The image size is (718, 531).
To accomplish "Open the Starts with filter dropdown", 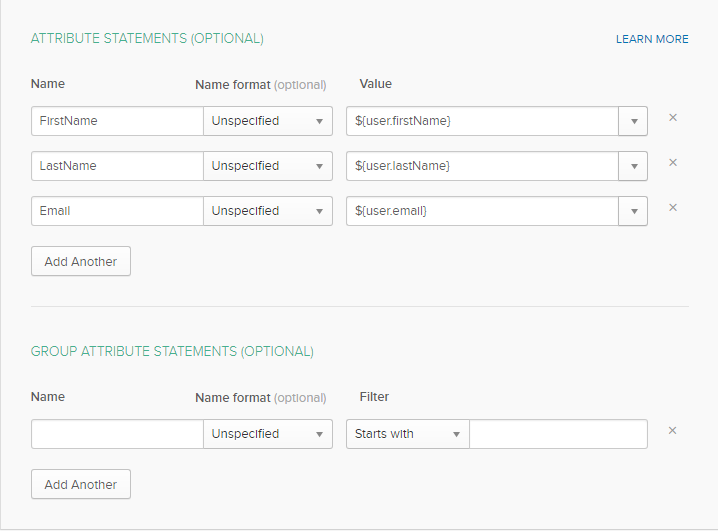I will point(408,434).
